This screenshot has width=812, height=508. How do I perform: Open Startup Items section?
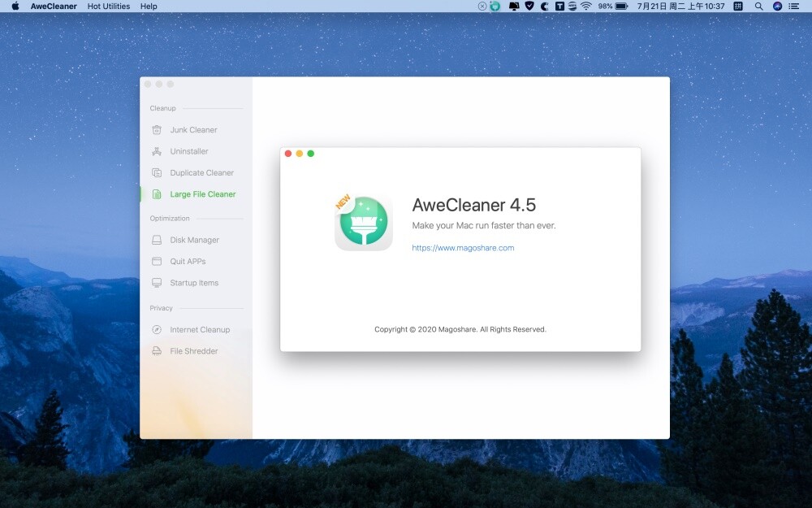pos(194,283)
